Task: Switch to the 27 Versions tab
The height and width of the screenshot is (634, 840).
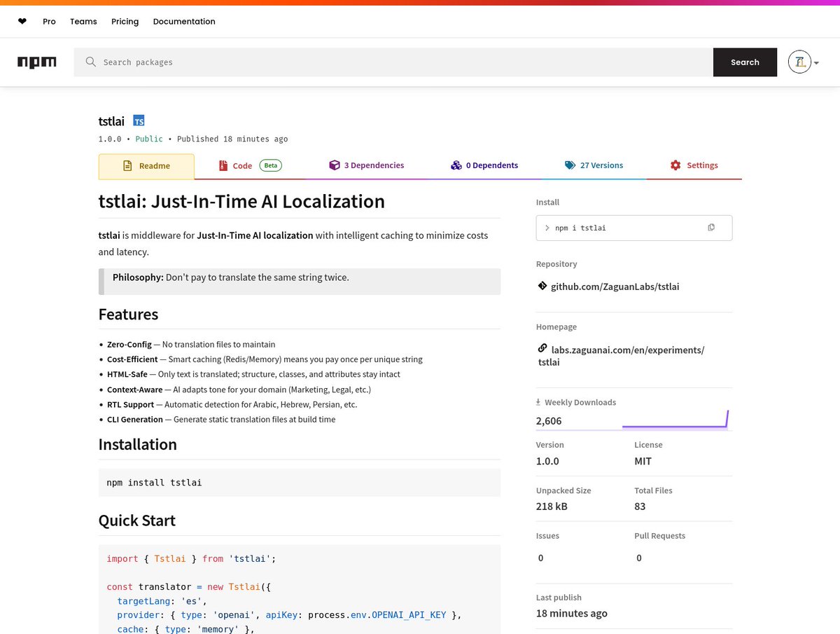Action: pos(594,166)
